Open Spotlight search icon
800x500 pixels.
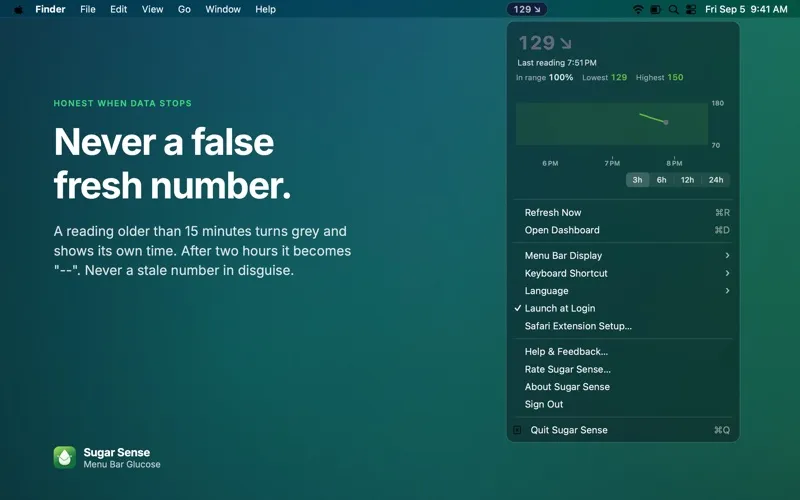pos(673,9)
